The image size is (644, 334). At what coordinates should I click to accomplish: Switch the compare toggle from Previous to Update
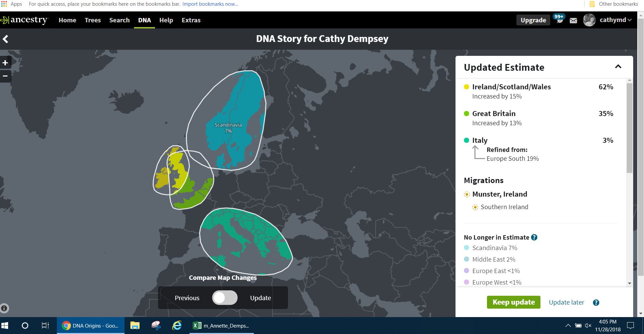point(224,297)
